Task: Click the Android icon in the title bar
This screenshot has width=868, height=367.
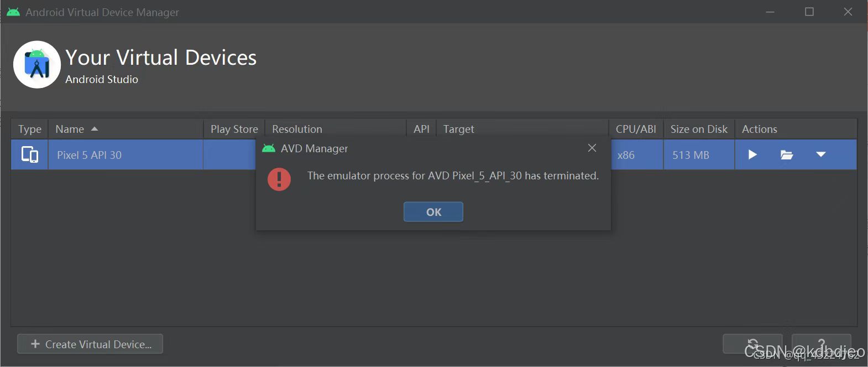Action: (13, 12)
